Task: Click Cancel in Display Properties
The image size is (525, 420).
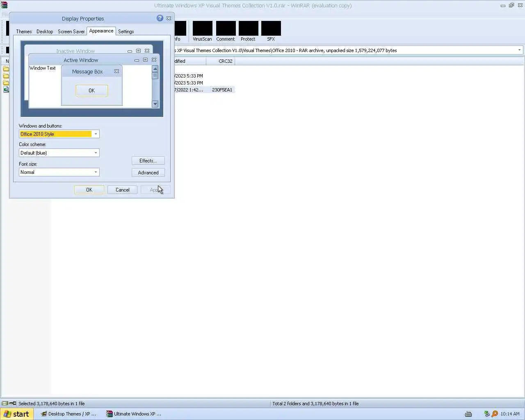Action: 122,190
